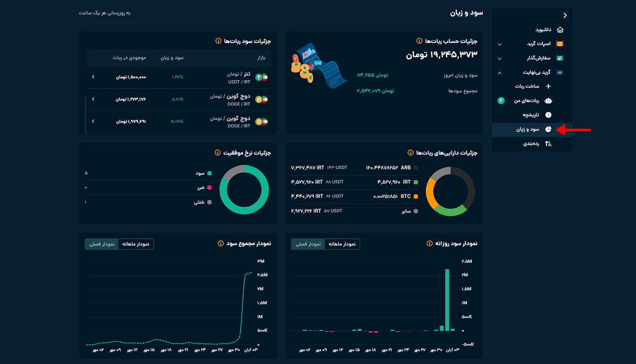The height and width of the screenshot is (364, 636).
Task: Click the اسپات گرید icon
Action: [x=560, y=43]
